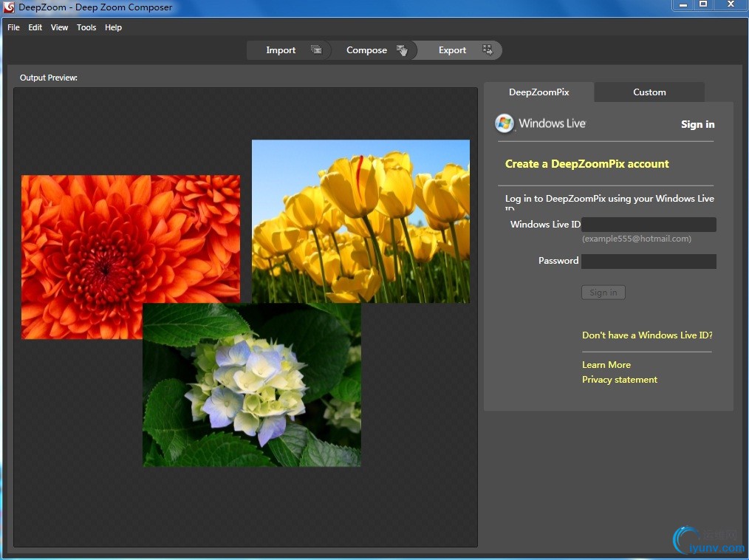Open the Learn More link

click(606, 365)
